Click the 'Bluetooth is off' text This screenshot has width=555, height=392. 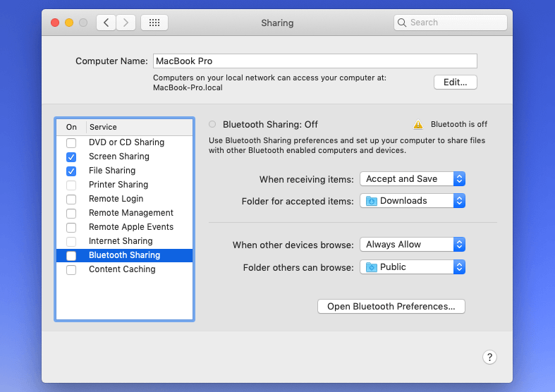click(458, 124)
